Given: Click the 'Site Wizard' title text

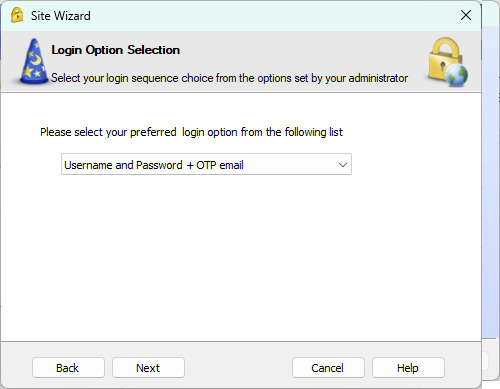Looking at the screenshot, I should click(x=60, y=16).
